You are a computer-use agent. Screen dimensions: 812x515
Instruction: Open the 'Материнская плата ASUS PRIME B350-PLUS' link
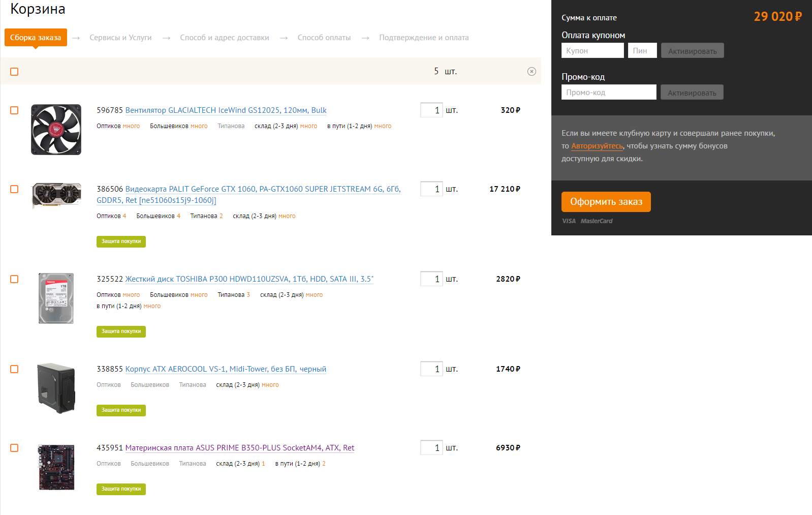click(240, 448)
